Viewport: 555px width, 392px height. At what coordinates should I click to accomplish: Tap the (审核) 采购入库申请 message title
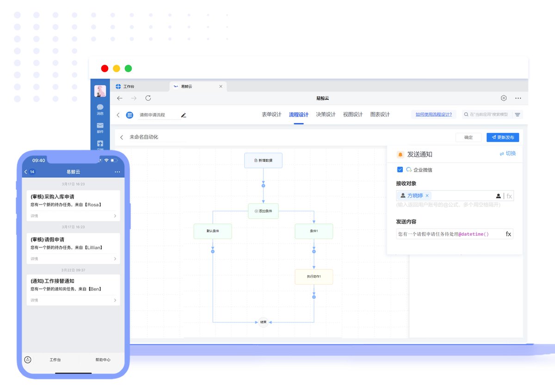click(x=52, y=197)
